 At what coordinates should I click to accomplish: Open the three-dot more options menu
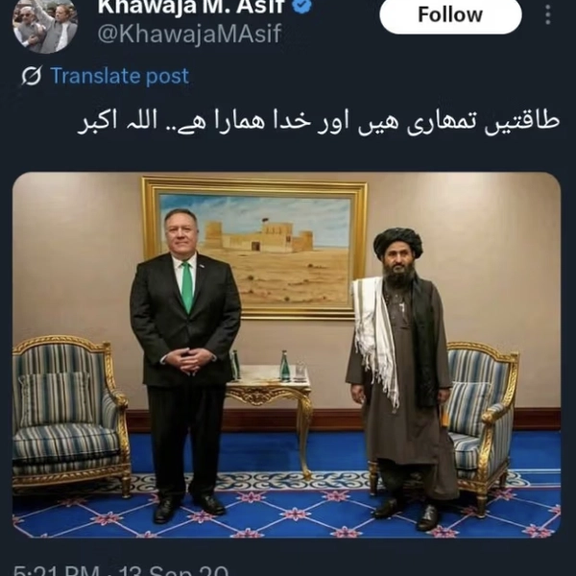548,15
